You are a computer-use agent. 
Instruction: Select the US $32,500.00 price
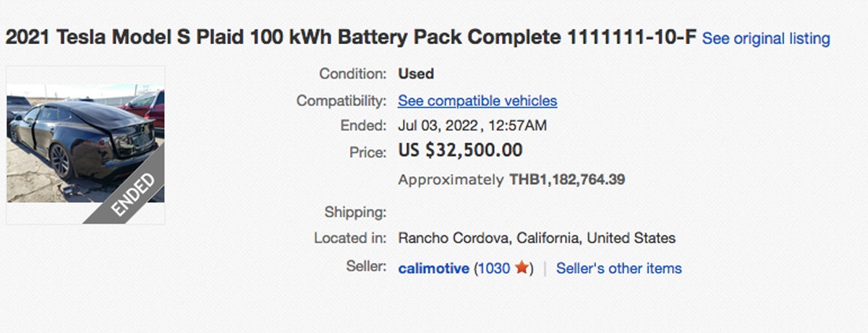pyautogui.click(x=460, y=151)
